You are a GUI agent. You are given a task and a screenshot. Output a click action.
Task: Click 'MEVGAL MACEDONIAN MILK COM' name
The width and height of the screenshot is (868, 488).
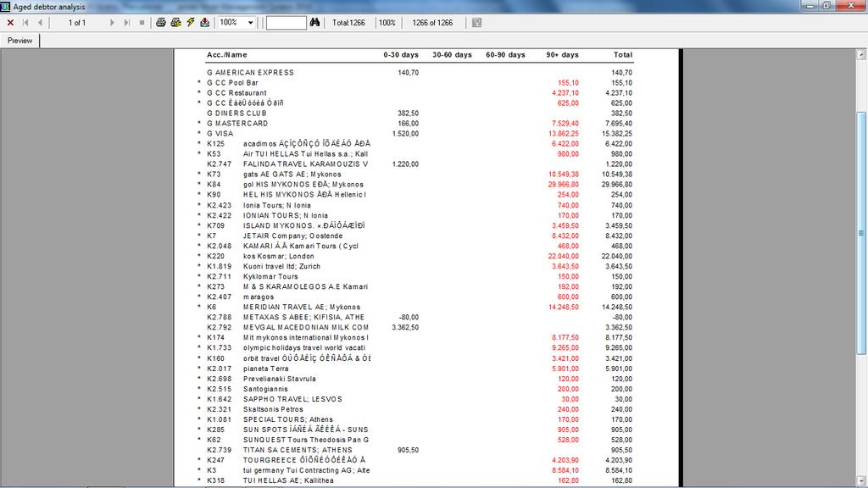pyautogui.click(x=306, y=328)
